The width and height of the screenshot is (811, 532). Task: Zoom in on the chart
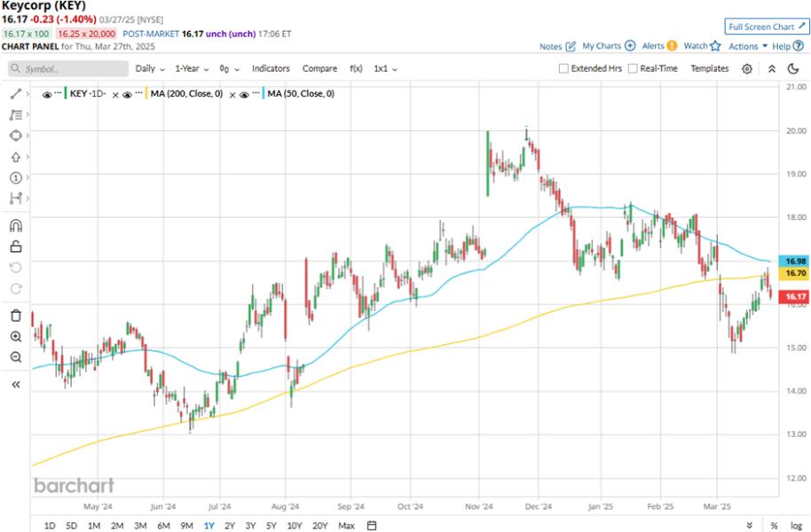[x=15, y=337]
